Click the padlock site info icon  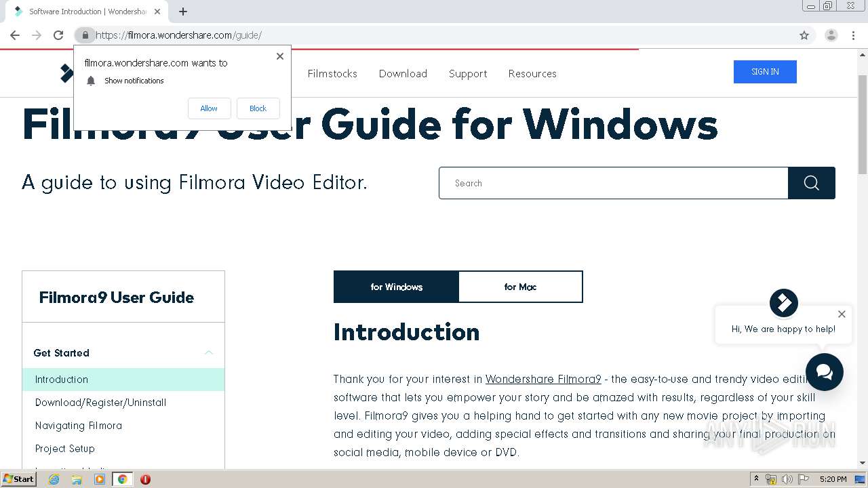(85, 35)
